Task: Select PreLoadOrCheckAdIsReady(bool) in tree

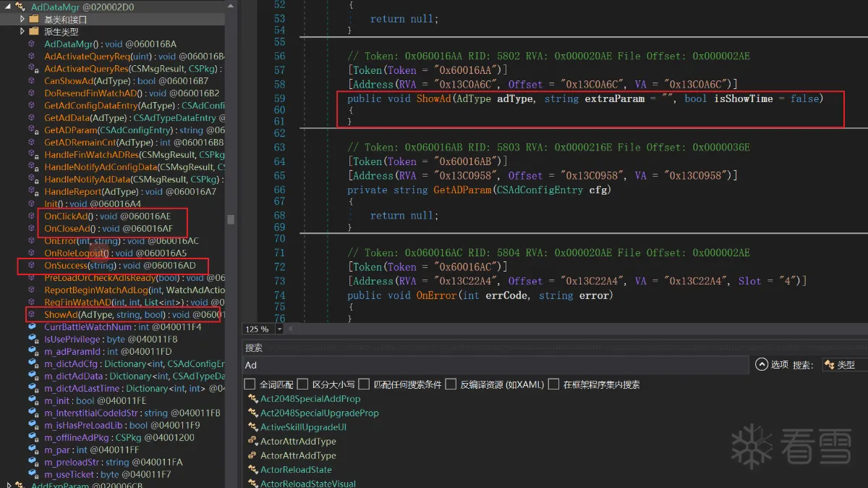Action: click(135, 277)
